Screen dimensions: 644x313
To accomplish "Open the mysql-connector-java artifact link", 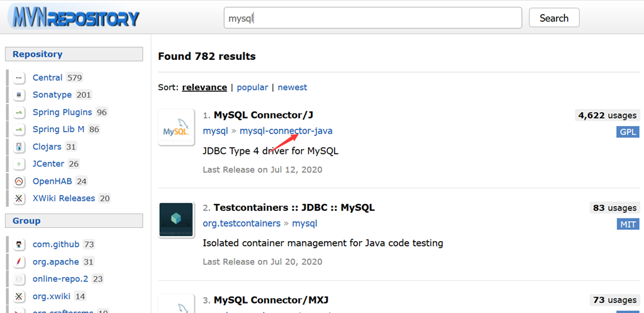I will pos(286,131).
